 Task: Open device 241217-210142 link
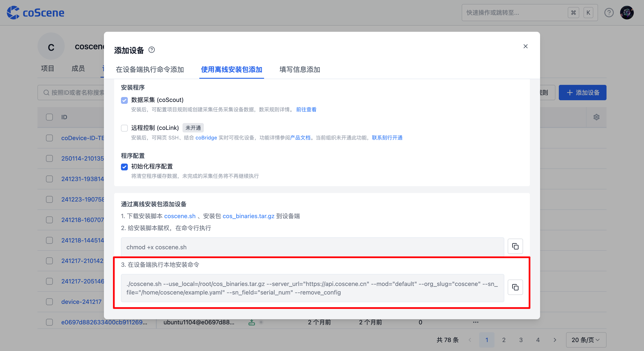82,261
